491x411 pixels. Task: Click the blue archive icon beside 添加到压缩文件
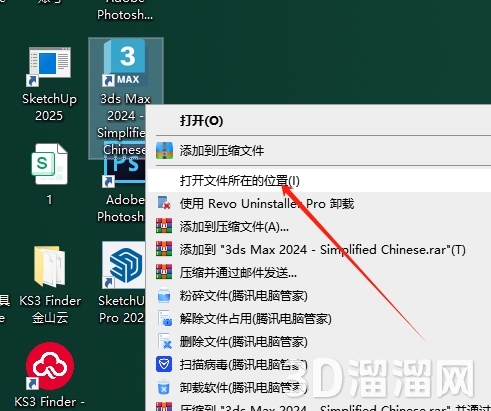(x=164, y=150)
